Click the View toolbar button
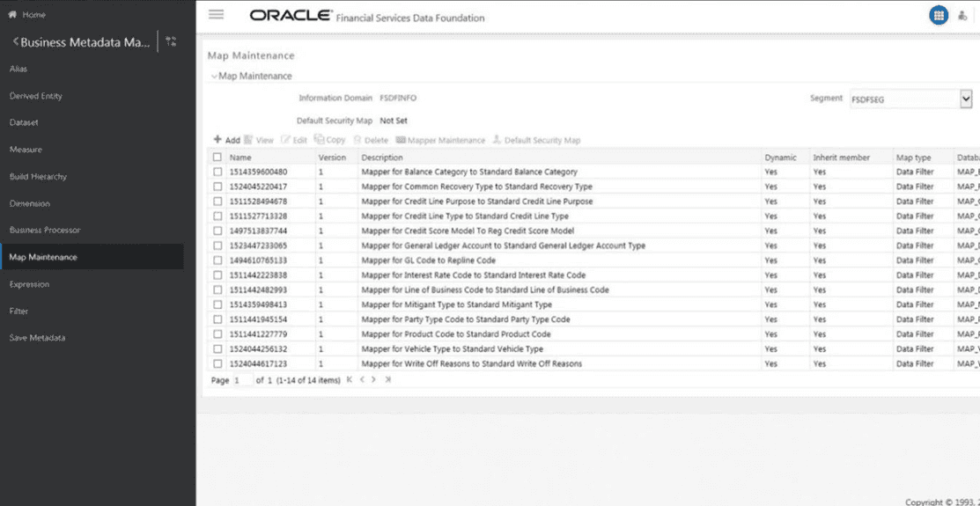Screen dimensions: 980x506 pos(259,140)
